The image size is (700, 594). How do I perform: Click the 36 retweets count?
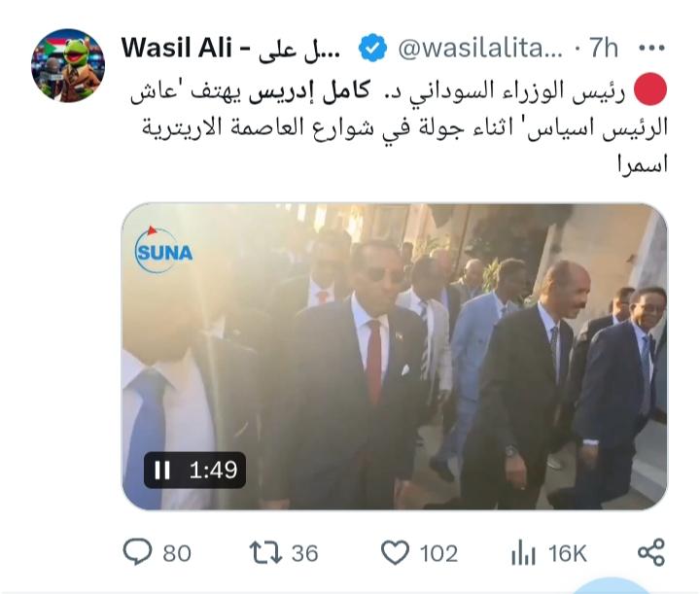(x=305, y=553)
